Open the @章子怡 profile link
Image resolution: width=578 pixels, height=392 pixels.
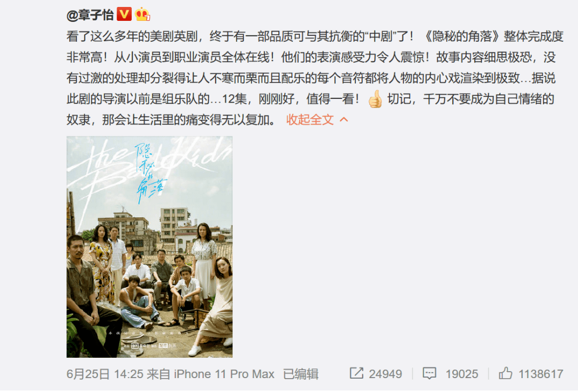(90, 15)
